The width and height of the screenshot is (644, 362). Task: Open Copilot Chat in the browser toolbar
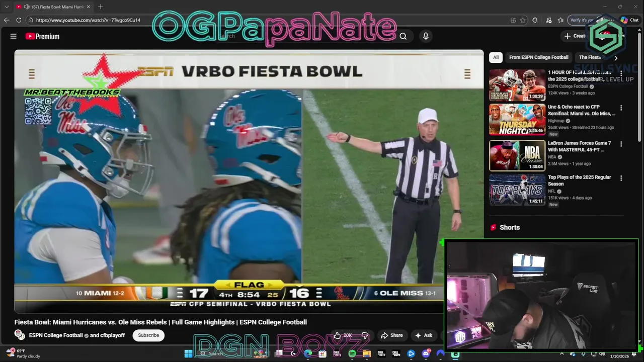coord(629,20)
